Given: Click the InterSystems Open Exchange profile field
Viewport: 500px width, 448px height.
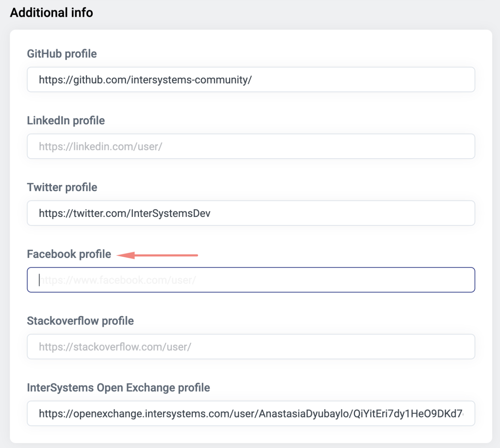Looking at the screenshot, I should 250,414.
